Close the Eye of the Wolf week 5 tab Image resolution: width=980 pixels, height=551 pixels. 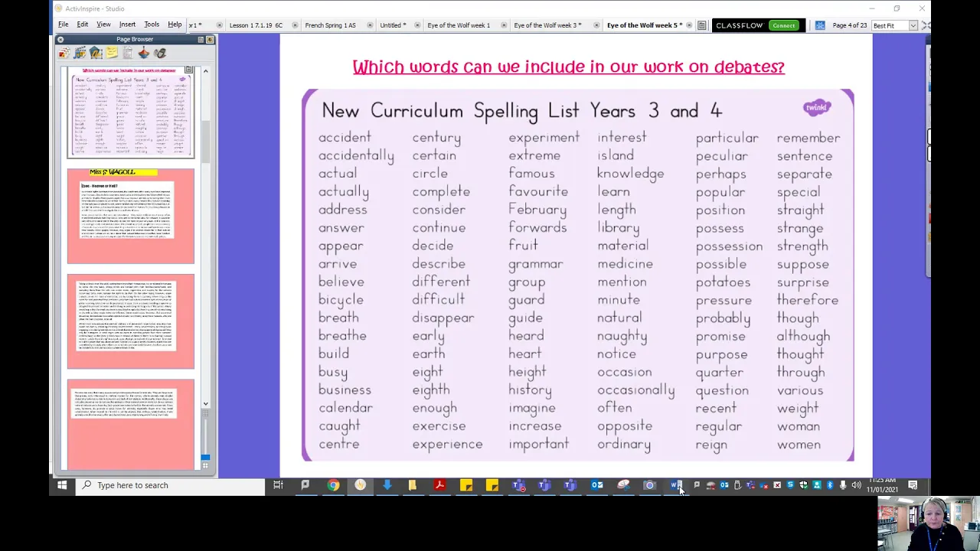690,25
